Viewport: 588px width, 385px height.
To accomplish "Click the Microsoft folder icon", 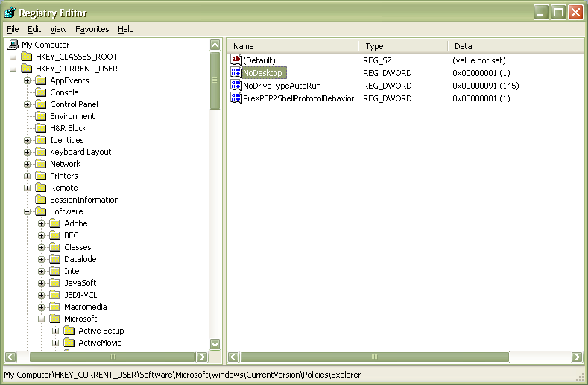I will (x=54, y=319).
